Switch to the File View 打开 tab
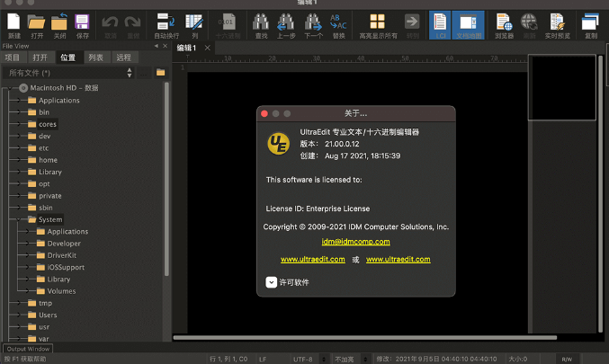This screenshot has width=609, height=364. (40, 58)
